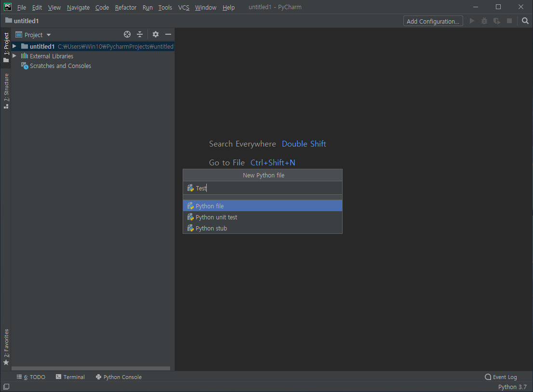Click the Run (play) icon
This screenshot has height=392, width=533.
pos(472,21)
